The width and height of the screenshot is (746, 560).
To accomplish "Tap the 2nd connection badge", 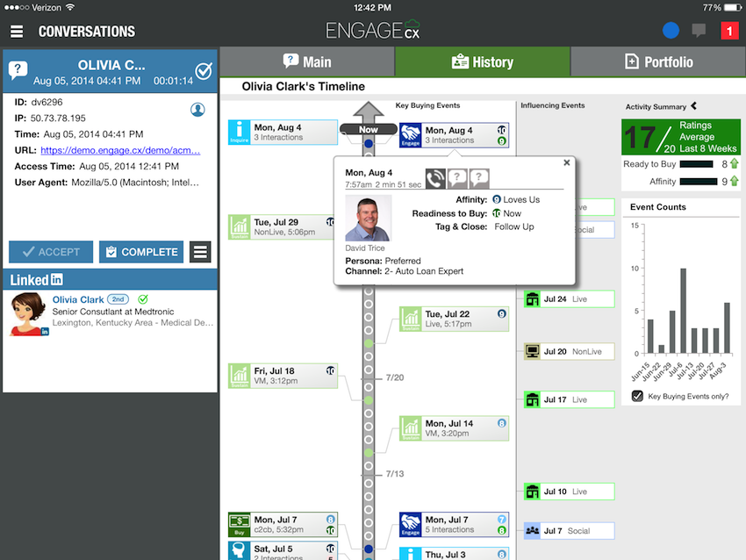I will point(118,299).
